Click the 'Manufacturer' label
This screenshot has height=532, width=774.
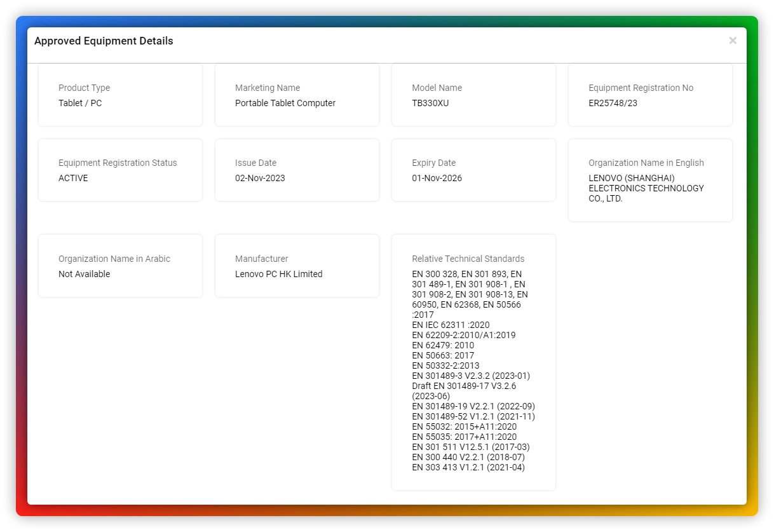262,259
